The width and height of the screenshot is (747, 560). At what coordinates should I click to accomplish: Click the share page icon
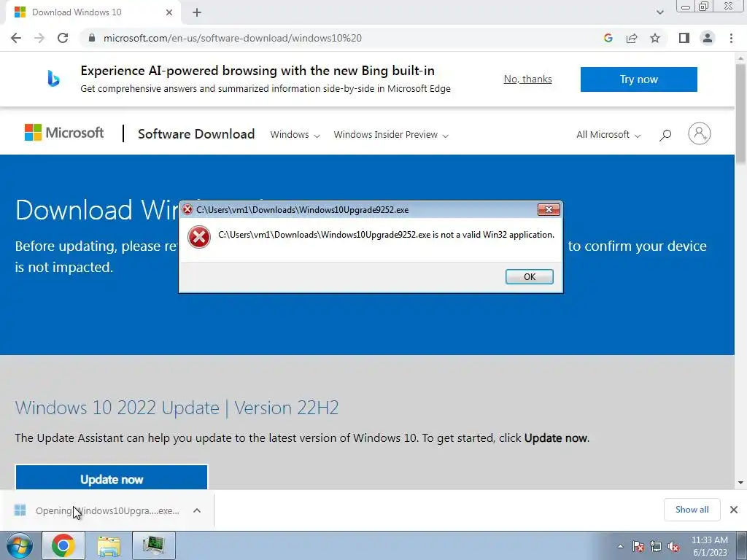tap(632, 38)
